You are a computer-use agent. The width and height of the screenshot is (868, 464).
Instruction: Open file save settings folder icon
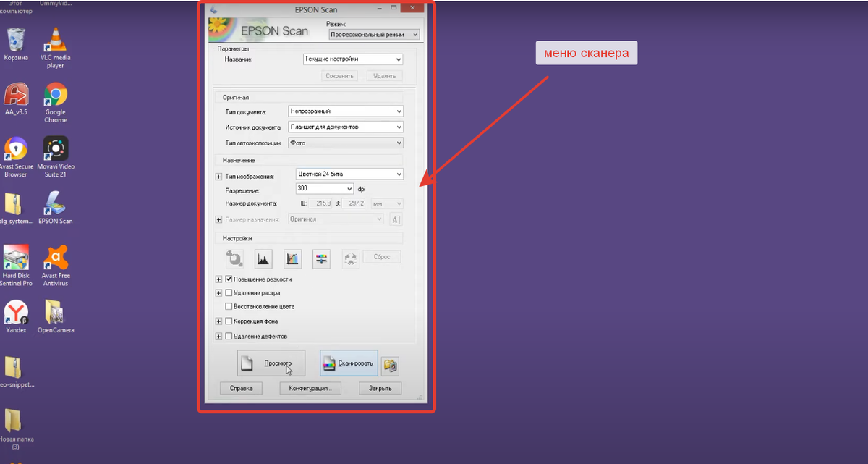[391, 366]
